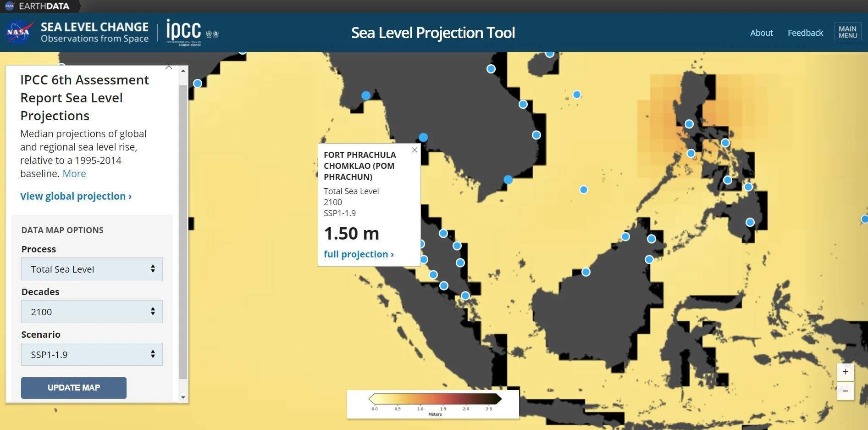This screenshot has height=430, width=868.
Task: Open the Feedback page
Action: [x=805, y=33]
